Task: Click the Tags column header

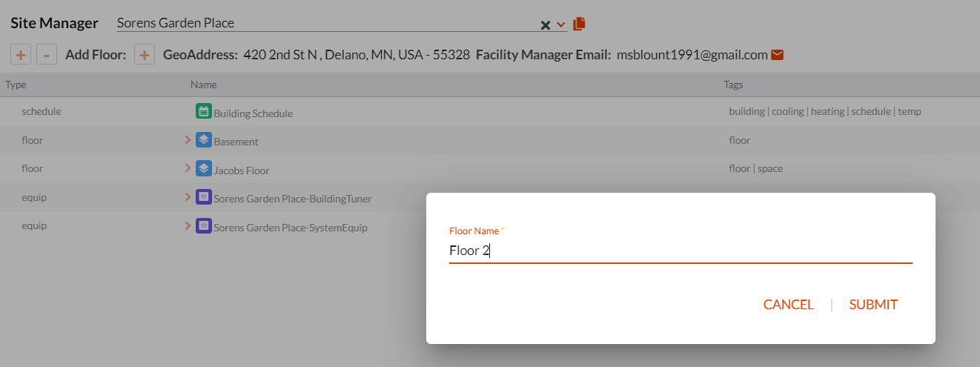Action: [734, 85]
